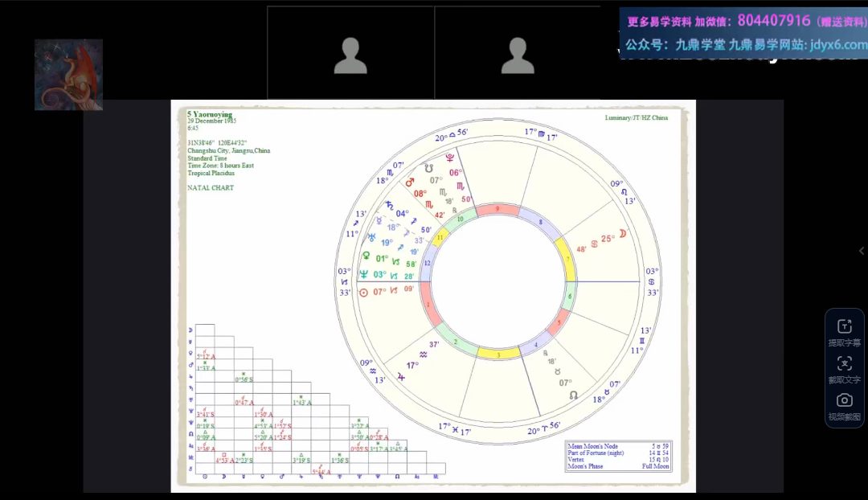The height and width of the screenshot is (500, 868).
Task: Expand the collapsed right side panel arrow
Action: (862, 251)
